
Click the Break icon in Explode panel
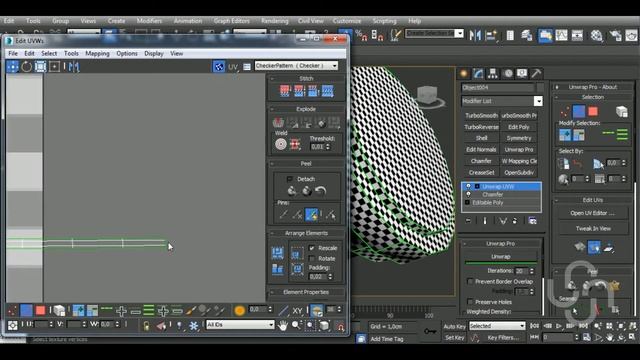pos(278,122)
